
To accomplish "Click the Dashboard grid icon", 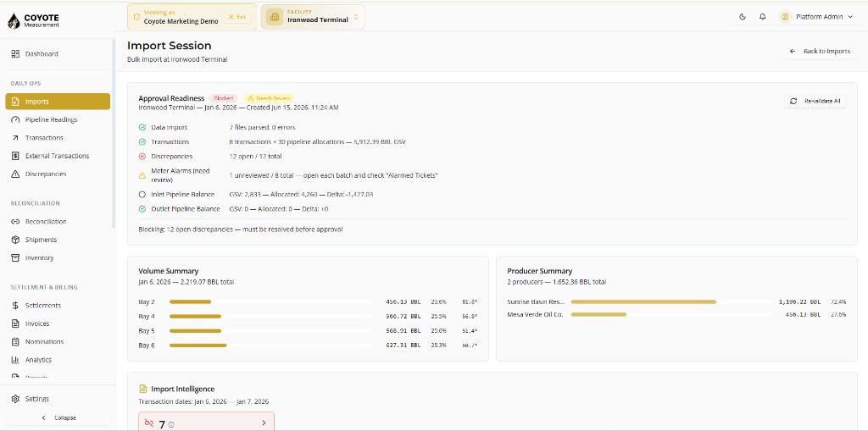I will coord(15,53).
